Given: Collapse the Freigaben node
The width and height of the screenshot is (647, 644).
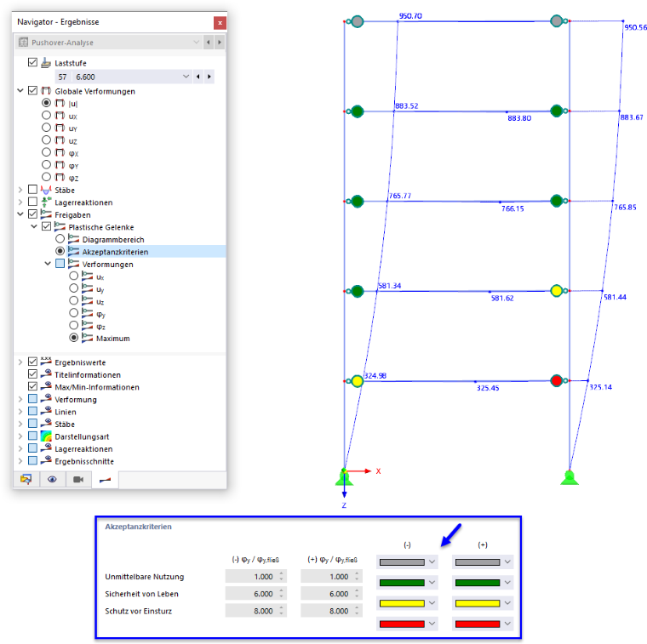Looking at the screenshot, I should [20, 214].
